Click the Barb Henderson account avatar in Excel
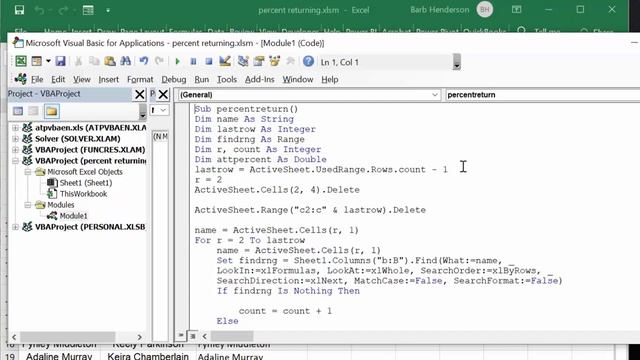Image resolution: width=640 pixels, height=360 pixels. 484,10
